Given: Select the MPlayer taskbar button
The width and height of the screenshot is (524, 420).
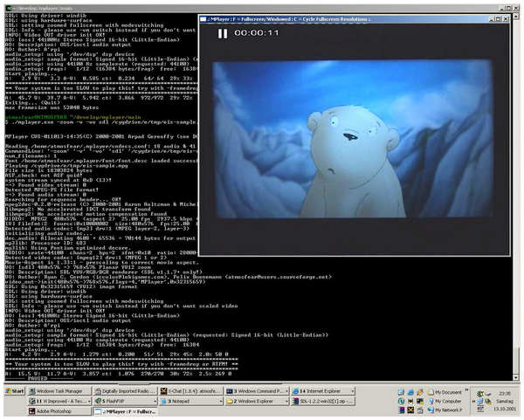Looking at the screenshot, I should [125, 411].
